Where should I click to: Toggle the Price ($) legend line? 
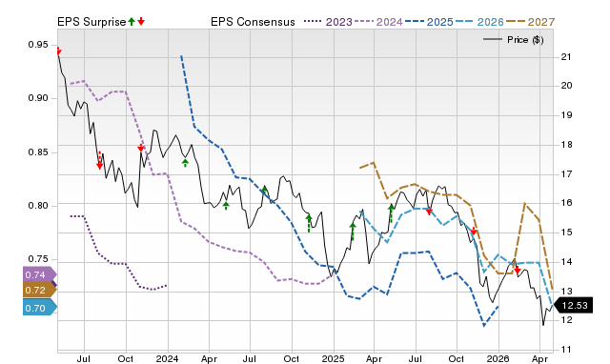(x=513, y=40)
